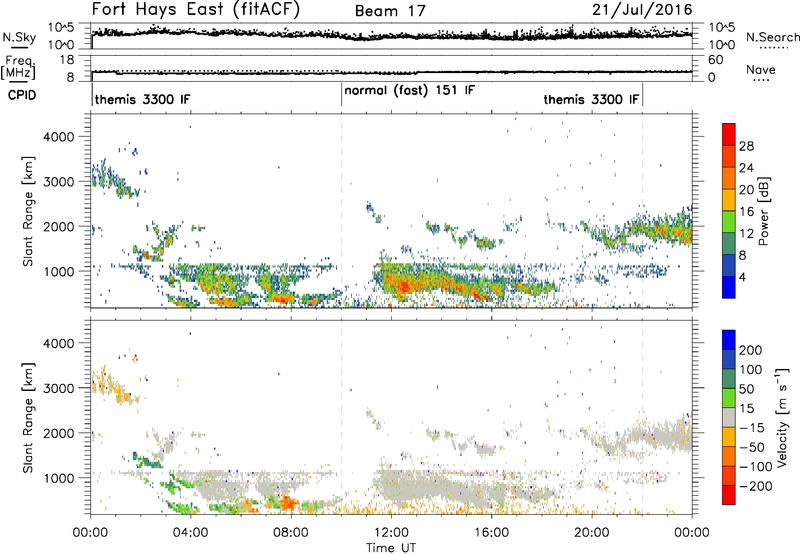Click the gray segment of the Velocity color bar
Viewport: 800px width, 554px height.
click(x=729, y=417)
